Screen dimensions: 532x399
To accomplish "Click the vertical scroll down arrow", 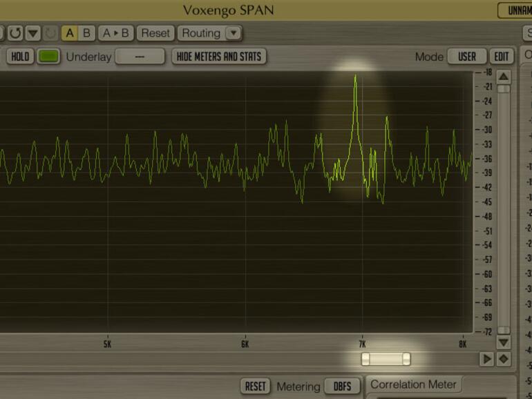I will tap(504, 342).
